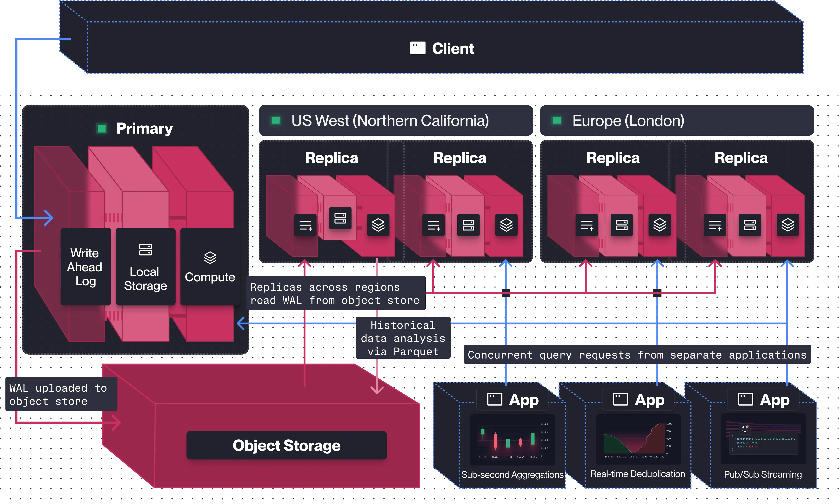
Task: Click the Object Storage label button
Action: [286, 446]
